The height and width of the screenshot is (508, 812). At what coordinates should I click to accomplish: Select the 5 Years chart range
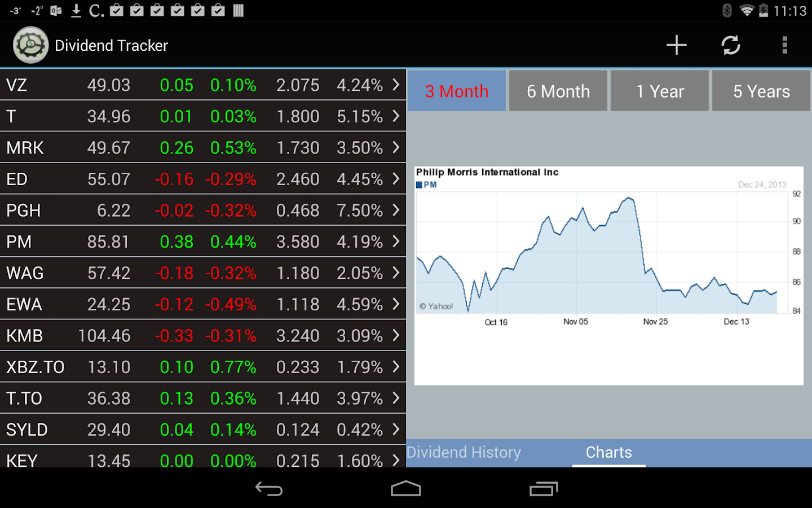point(761,91)
